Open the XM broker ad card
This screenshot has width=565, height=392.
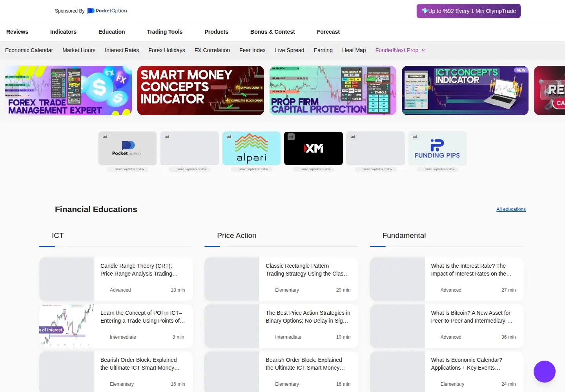pos(313,148)
